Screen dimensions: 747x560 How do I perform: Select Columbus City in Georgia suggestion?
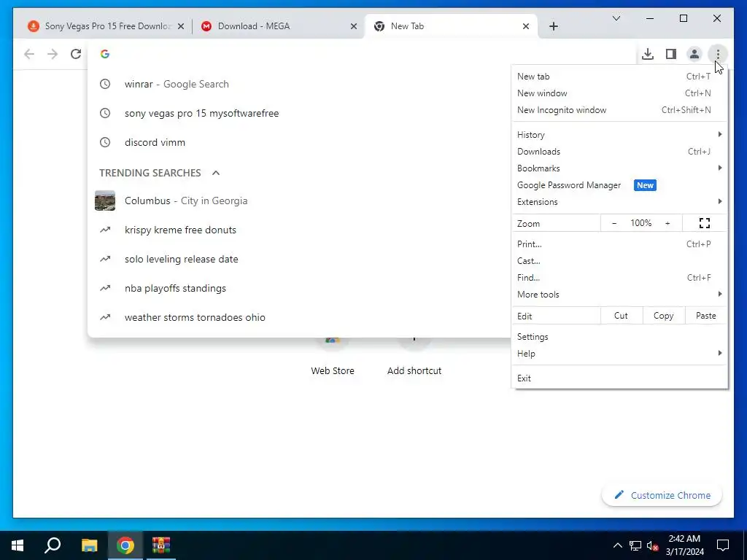click(x=298, y=201)
